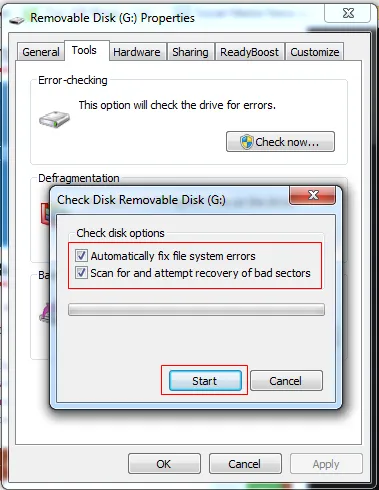
Task: Select the Sharing tab
Action: (x=190, y=52)
